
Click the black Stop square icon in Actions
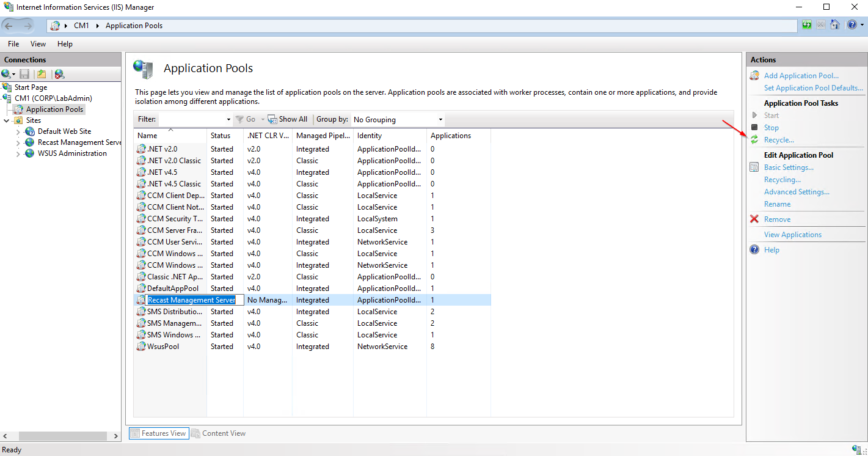point(754,127)
